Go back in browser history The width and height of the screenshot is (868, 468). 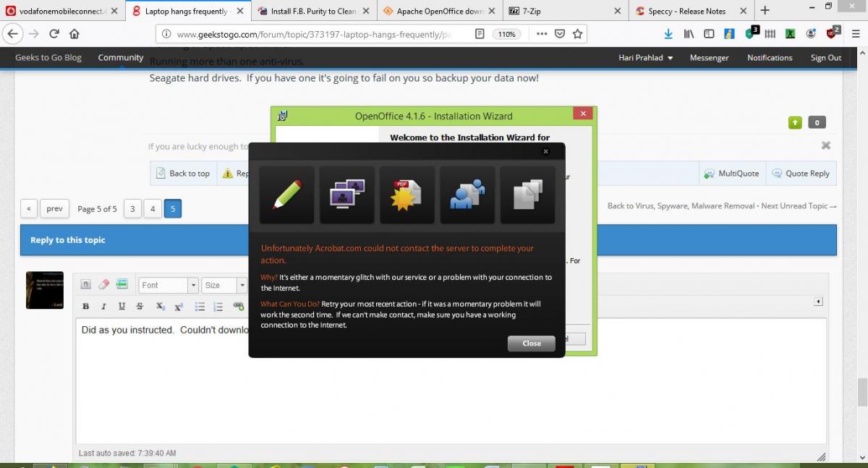click(12, 34)
